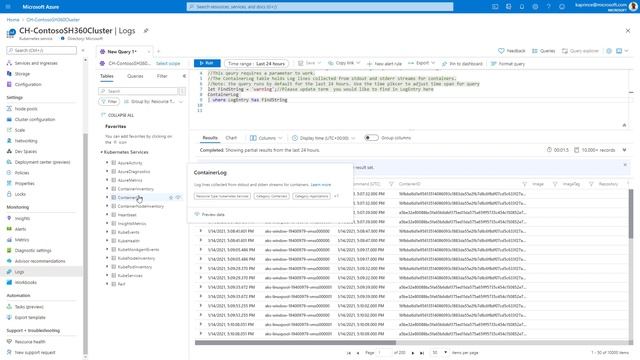Click COLLAPSE ALL in tables pane
The width and height of the screenshot is (640, 360).
[x=118, y=116]
